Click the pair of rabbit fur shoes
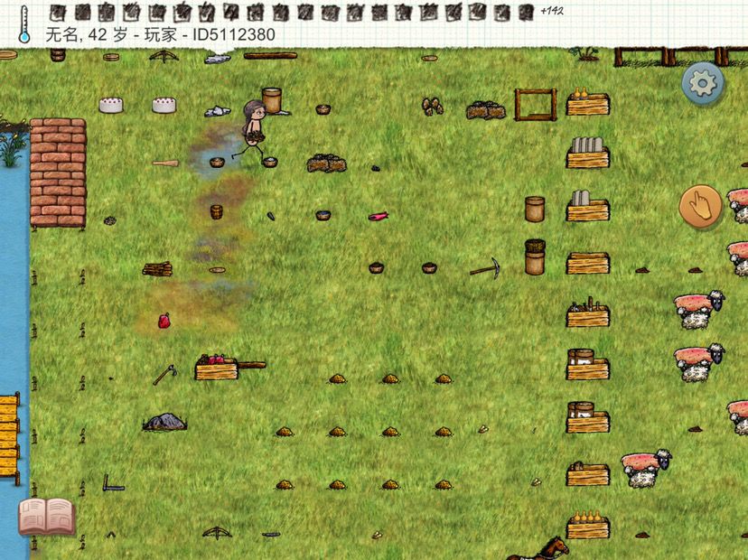The image size is (748, 560). 432,107
